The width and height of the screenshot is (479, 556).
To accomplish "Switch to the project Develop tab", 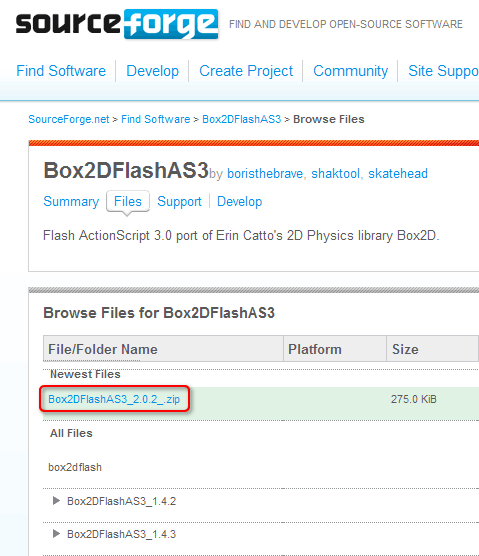I will 239,201.
